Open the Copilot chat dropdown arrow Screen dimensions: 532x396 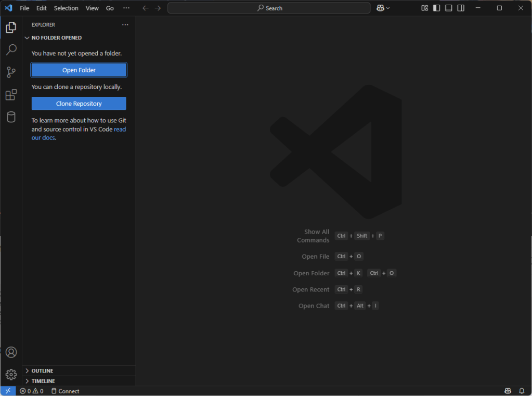coord(388,8)
